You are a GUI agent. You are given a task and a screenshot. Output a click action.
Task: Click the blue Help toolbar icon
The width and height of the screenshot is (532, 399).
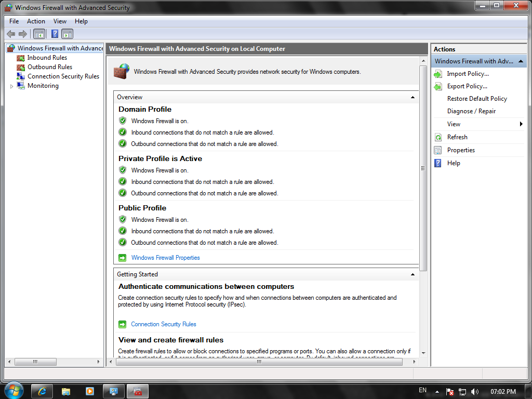55,34
